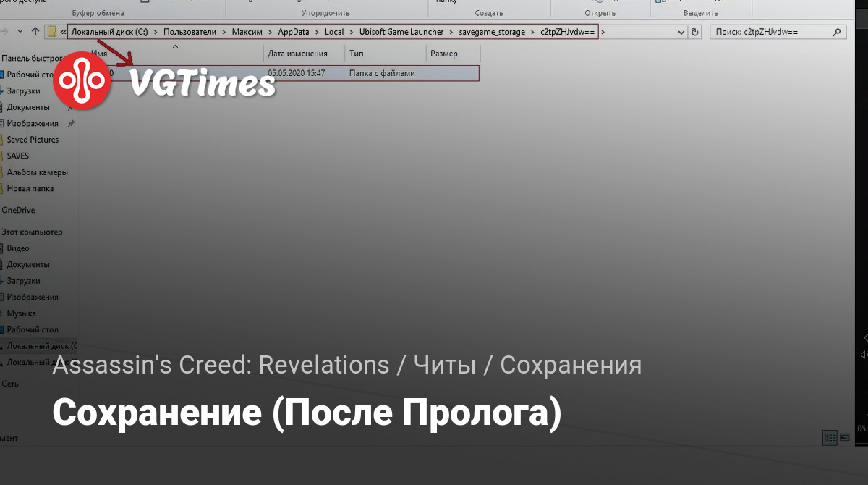Image resolution: width=868 pixels, height=485 pixels.
Task: Click the folder icon in address bar
Action: click(x=52, y=32)
